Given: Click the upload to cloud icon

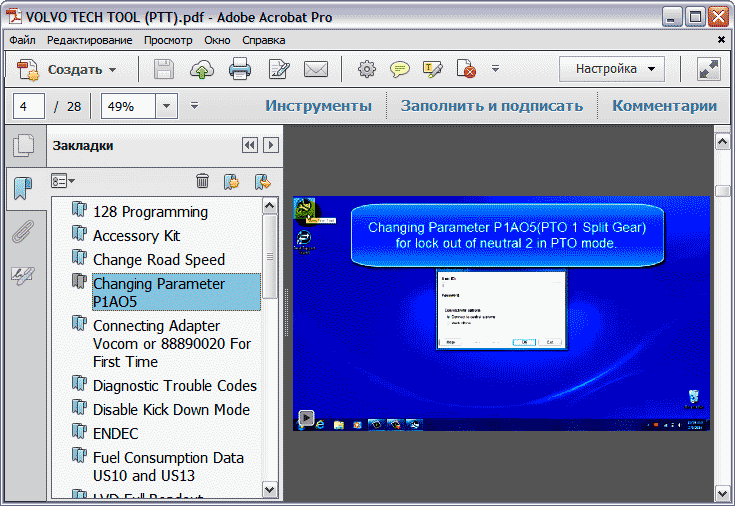Looking at the screenshot, I should click(x=202, y=69).
